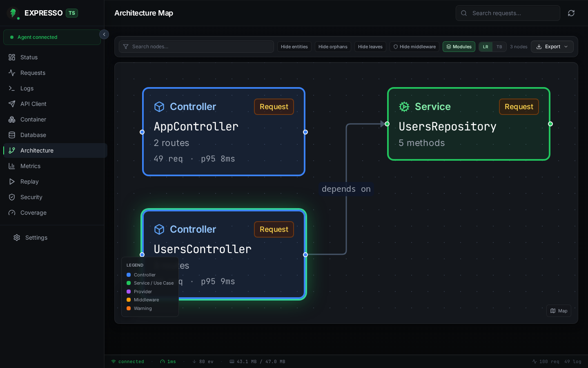Viewport: 588px width, 368px height.
Task: Click the filter funnel icon
Action: 126,47
